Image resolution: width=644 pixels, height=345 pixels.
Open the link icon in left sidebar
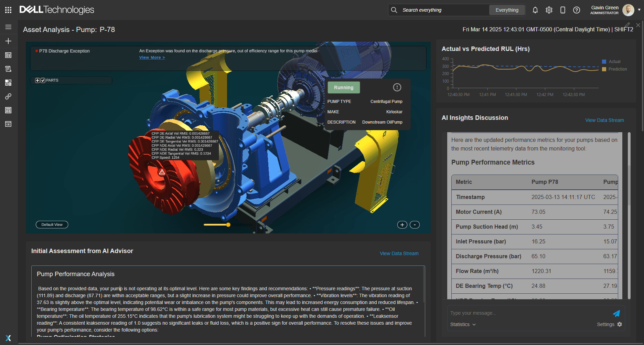click(8, 96)
